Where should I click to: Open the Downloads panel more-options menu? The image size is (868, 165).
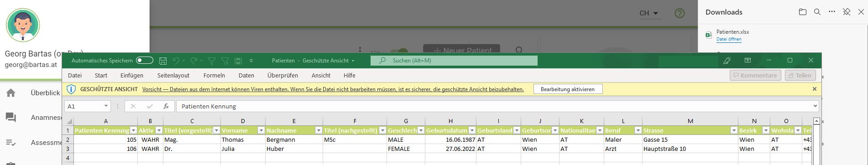click(832, 12)
